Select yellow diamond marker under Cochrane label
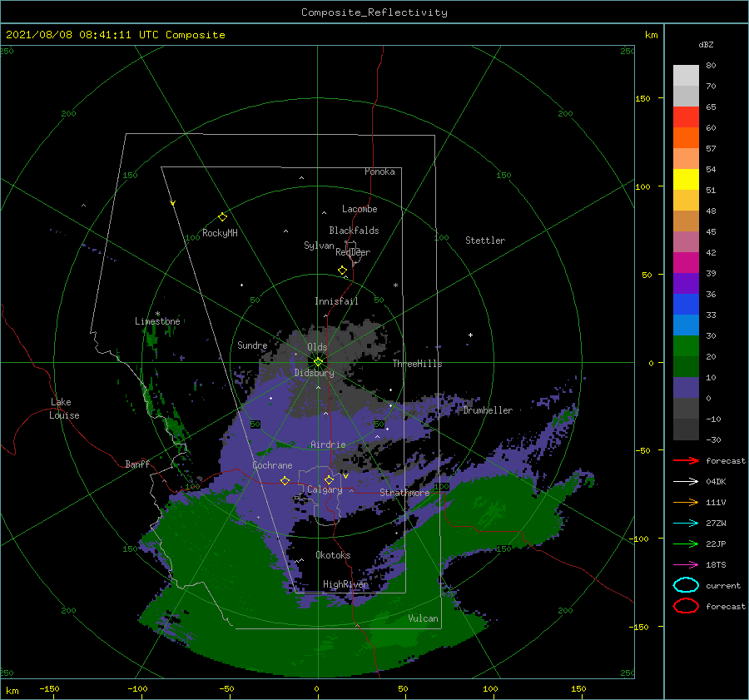The height and width of the screenshot is (700, 749). coord(285,481)
